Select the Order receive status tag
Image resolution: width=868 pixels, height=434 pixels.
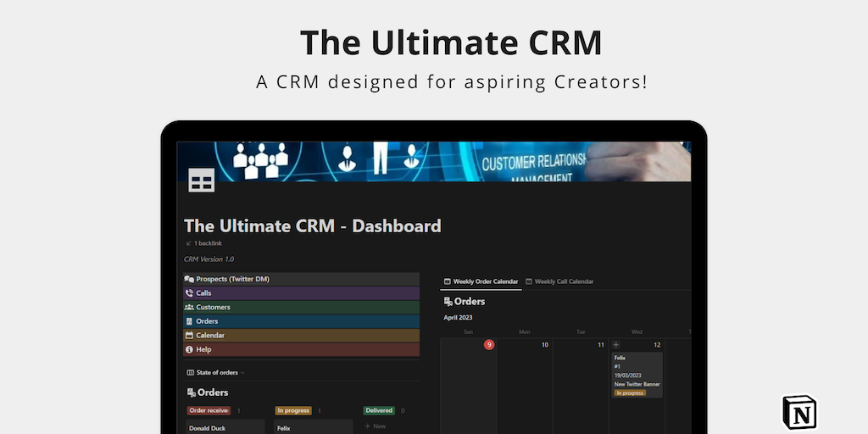209,411
